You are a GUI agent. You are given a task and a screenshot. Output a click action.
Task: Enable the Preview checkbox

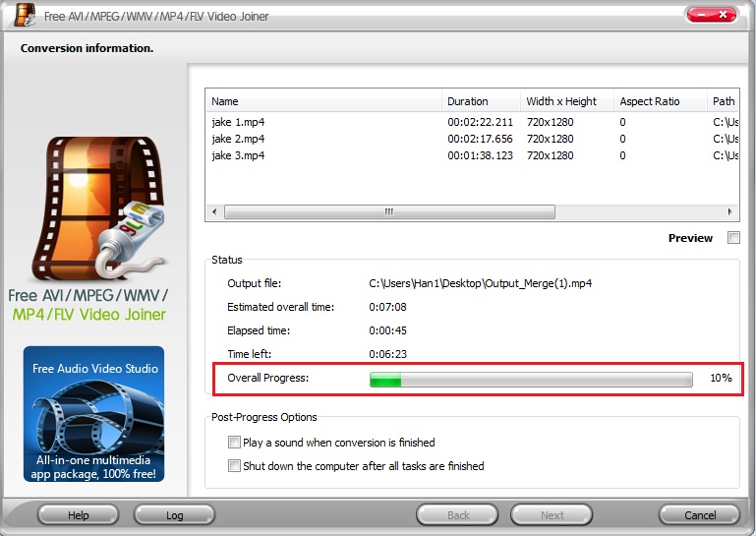pyautogui.click(x=733, y=238)
